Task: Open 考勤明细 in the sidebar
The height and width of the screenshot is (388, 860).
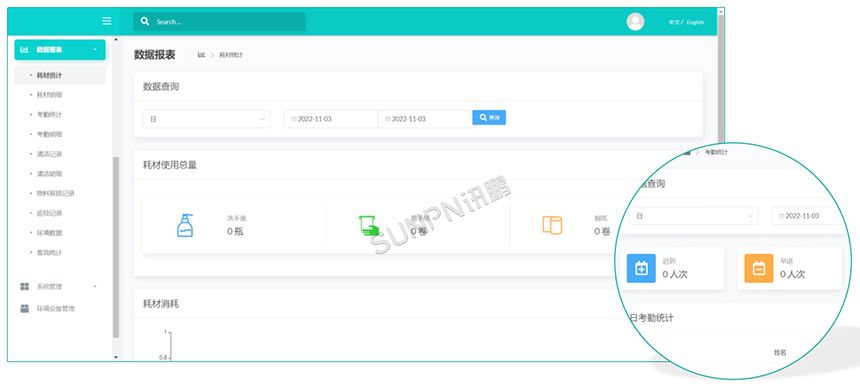Action: [x=49, y=134]
